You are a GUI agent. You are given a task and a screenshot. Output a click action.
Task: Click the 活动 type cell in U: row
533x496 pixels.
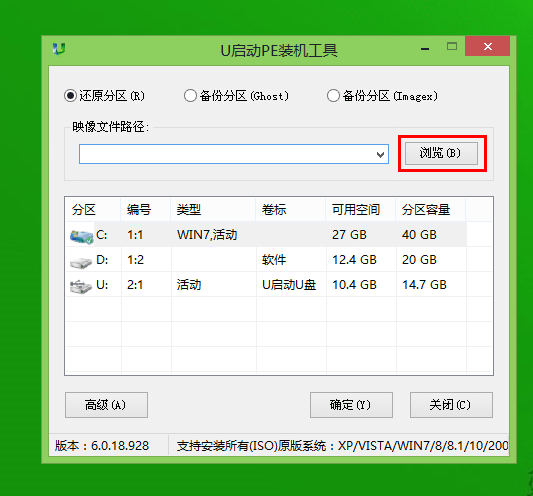[x=189, y=285]
